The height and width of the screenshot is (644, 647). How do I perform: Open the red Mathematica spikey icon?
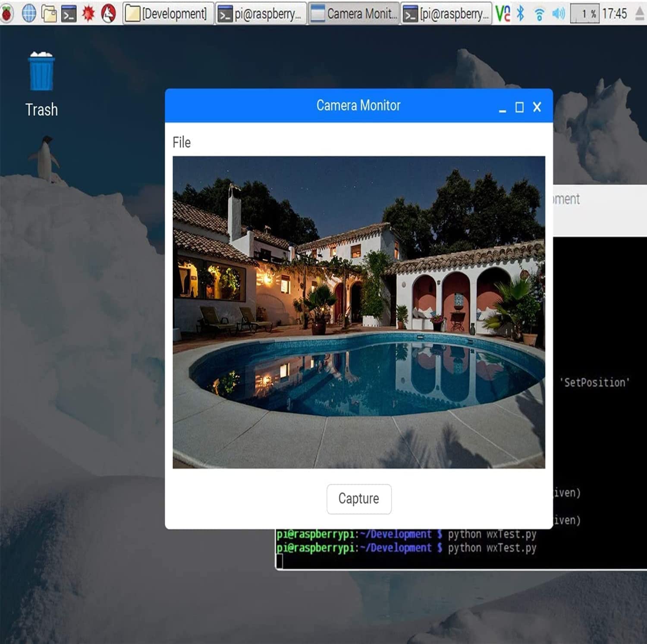click(88, 14)
